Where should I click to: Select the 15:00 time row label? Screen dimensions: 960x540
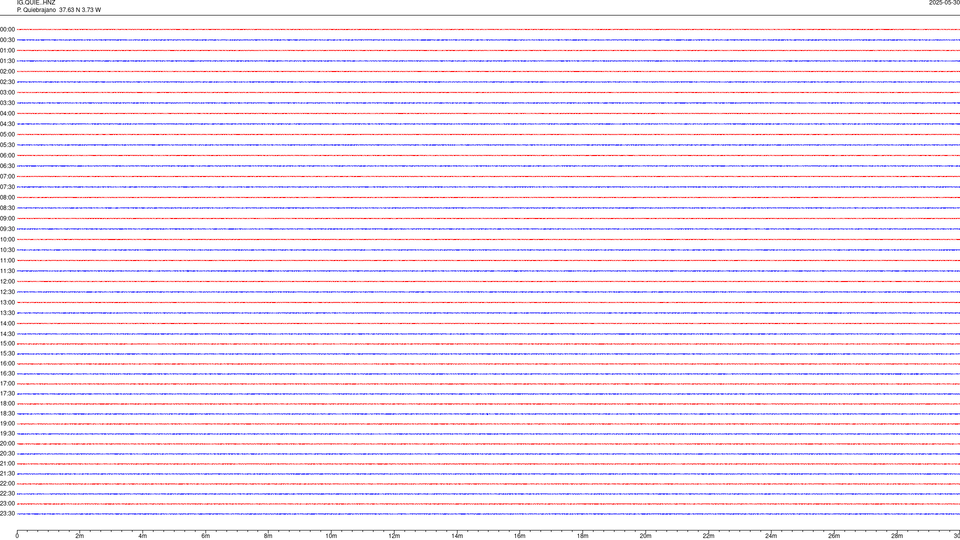tap(7, 343)
